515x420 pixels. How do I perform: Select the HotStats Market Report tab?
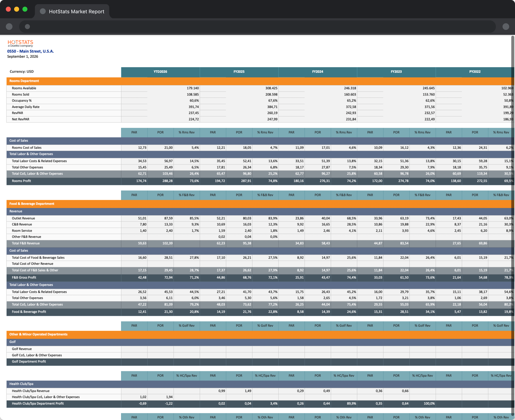click(x=72, y=11)
